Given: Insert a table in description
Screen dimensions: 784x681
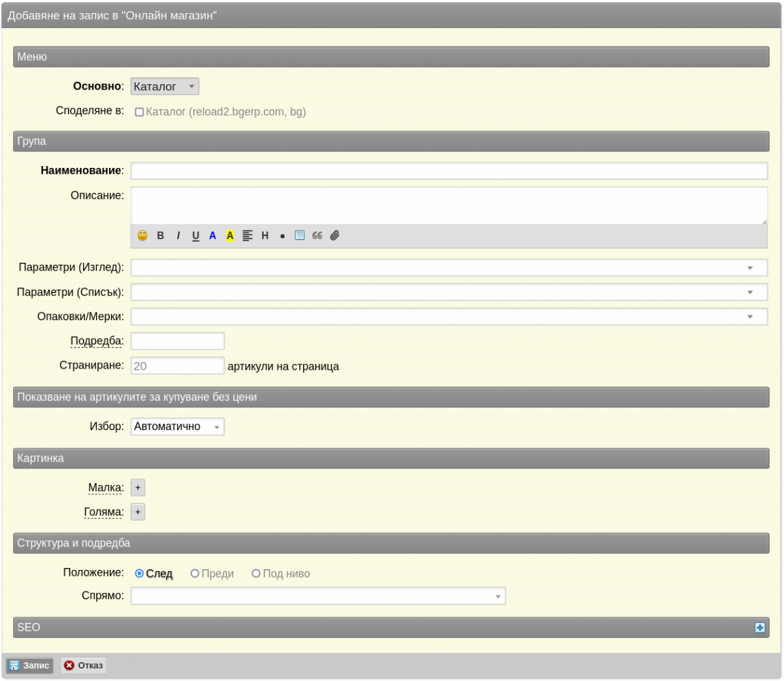Looking at the screenshot, I should click(299, 235).
